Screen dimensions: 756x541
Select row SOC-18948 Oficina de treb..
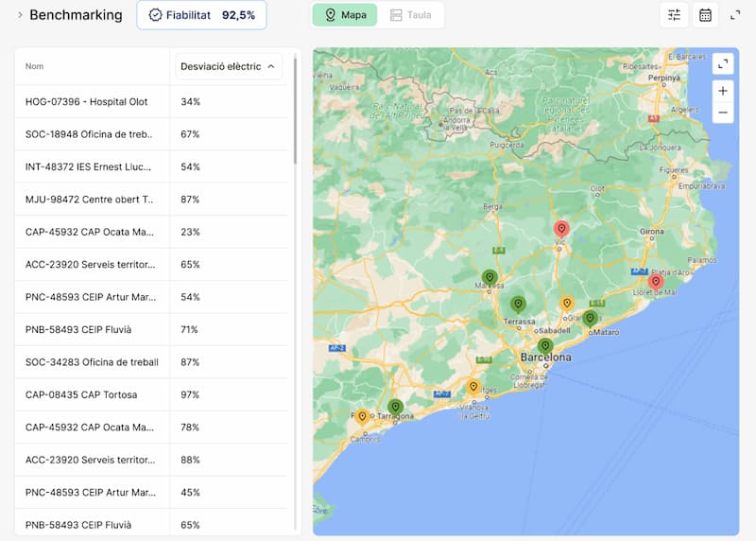coord(151,134)
